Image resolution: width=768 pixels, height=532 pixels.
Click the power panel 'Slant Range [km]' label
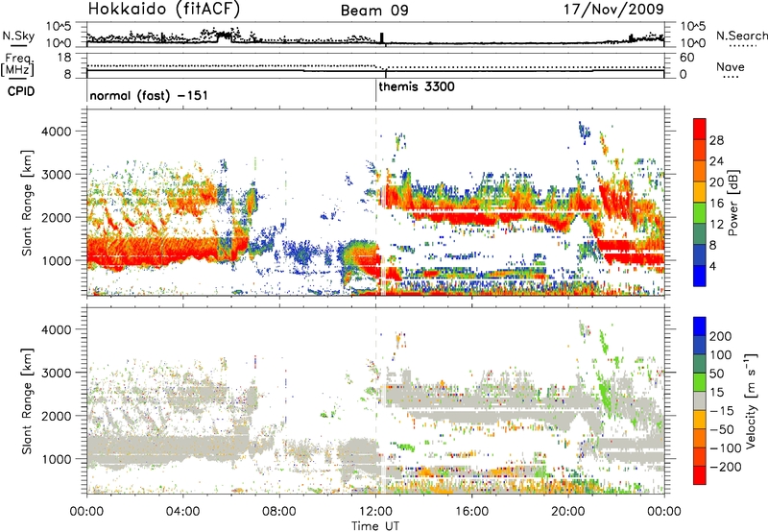[x=27, y=203]
